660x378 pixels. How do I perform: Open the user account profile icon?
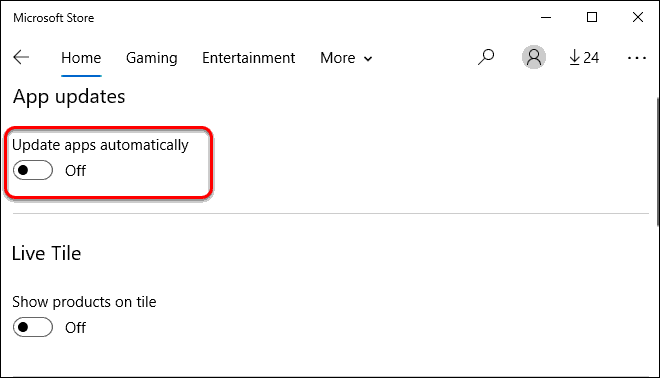coord(534,57)
